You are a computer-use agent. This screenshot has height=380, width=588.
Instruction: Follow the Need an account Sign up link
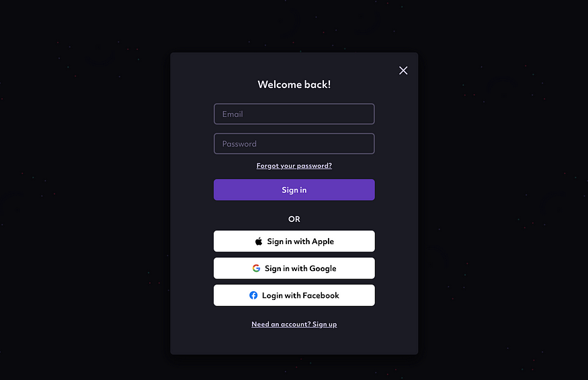tap(294, 324)
